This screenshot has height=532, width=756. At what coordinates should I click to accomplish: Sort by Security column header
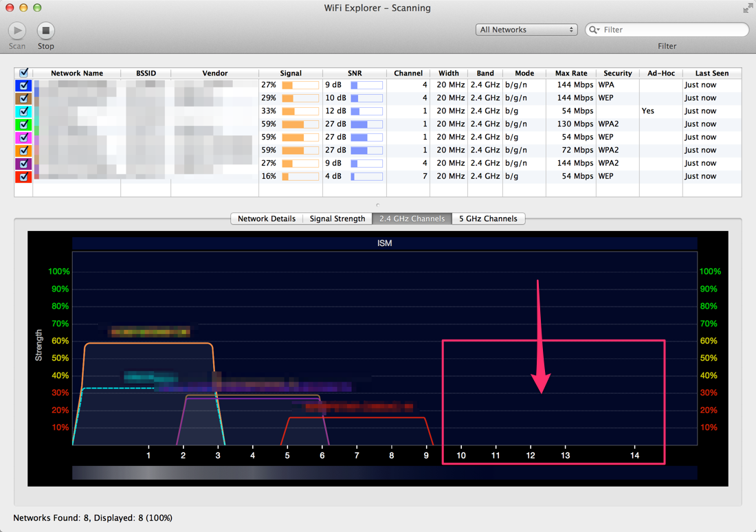click(618, 73)
